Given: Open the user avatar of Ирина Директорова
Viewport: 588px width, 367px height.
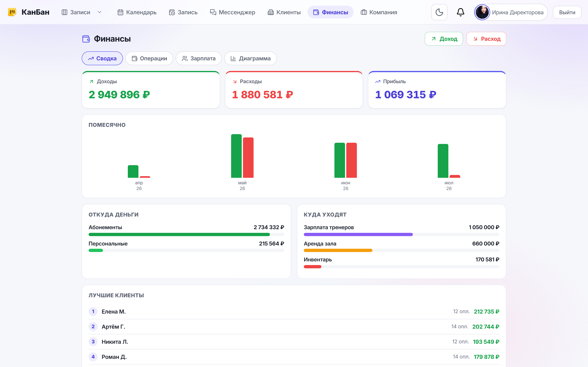Looking at the screenshot, I should 482,12.
